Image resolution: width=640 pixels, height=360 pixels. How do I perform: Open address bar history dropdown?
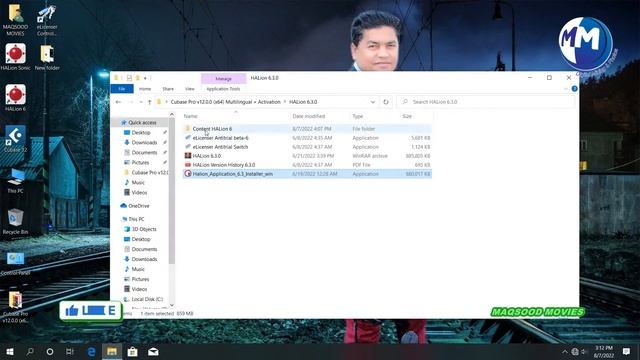pyautogui.click(x=373, y=102)
